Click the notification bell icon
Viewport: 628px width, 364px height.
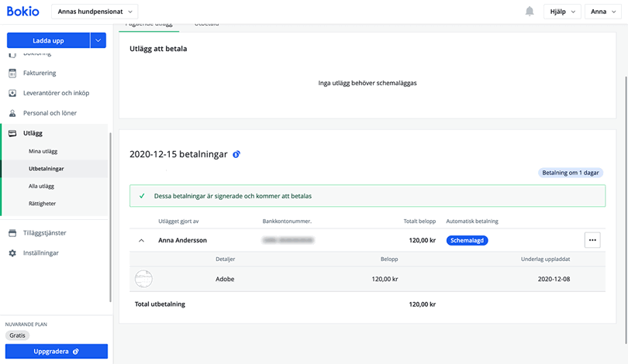pos(530,12)
